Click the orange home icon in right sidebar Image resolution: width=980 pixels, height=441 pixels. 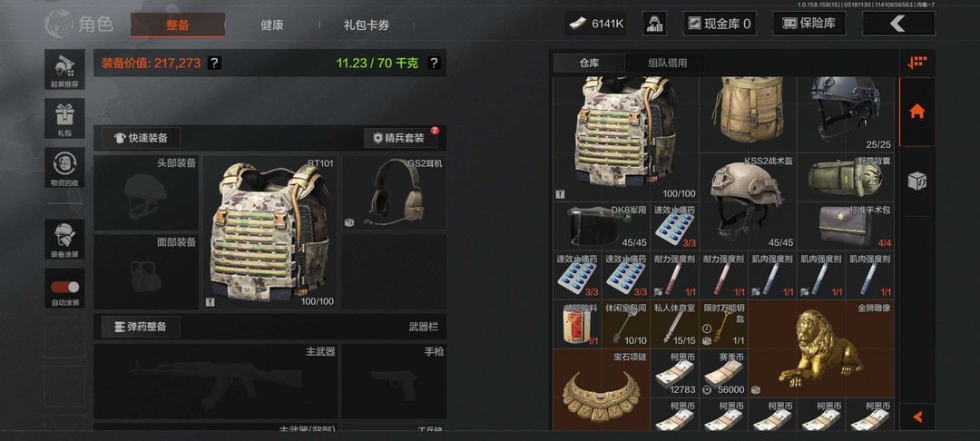(916, 112)
